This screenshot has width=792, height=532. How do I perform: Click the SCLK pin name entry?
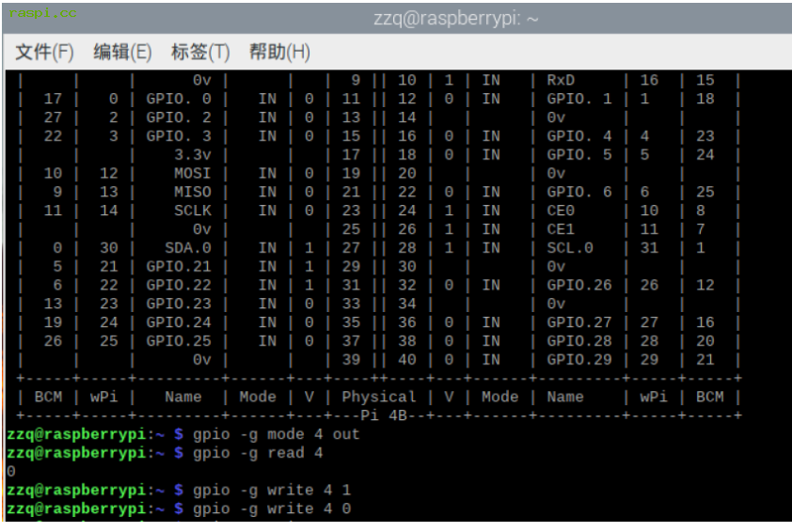click(x=192, y=211)
